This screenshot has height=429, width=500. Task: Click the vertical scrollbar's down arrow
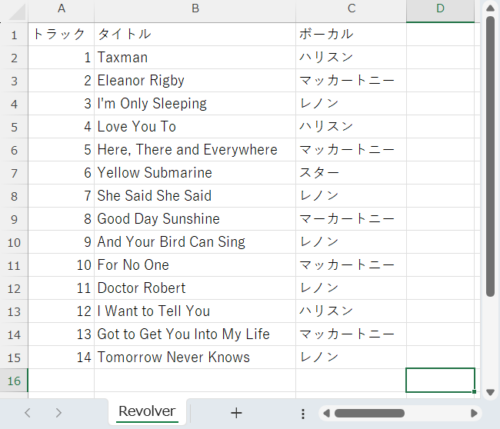click(x=490, y=392)
